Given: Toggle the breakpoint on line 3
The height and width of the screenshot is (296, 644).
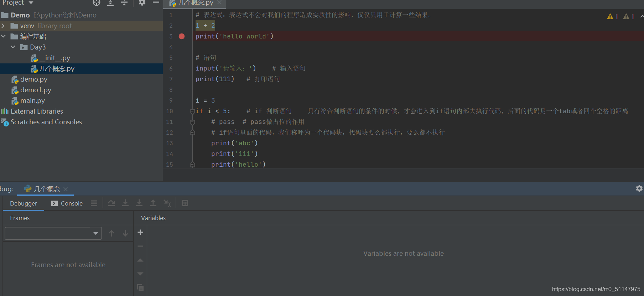Looking at the screenshot, I should coord(182,36).
